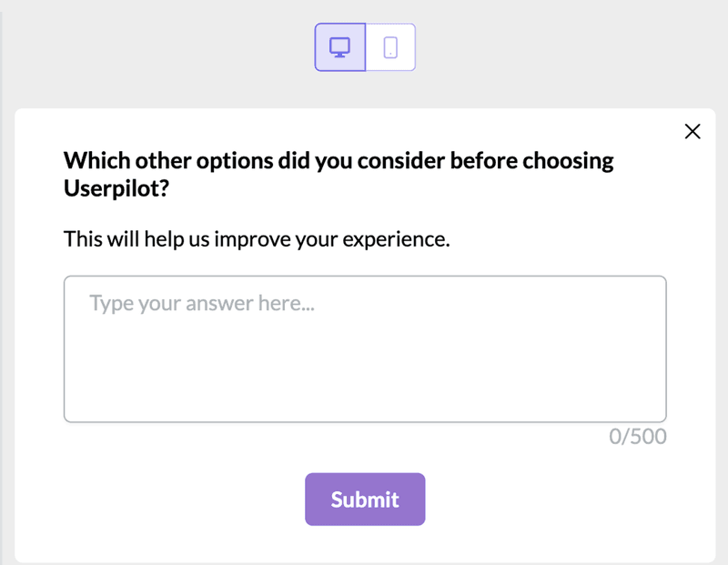Click the survey question heading
Screen dimensions: 728x565
coord(338,173)
